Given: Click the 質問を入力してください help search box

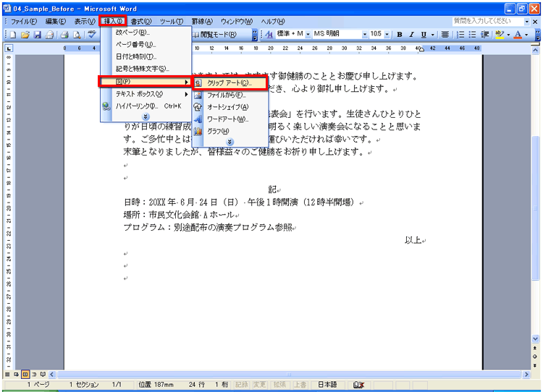Looking at the screenshot, I should pyautogui.click(x=487, y=21).
